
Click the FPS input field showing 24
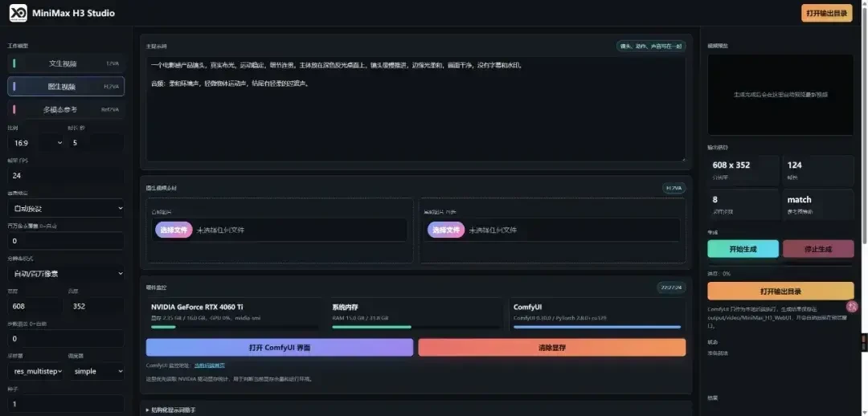coord(66,175)
